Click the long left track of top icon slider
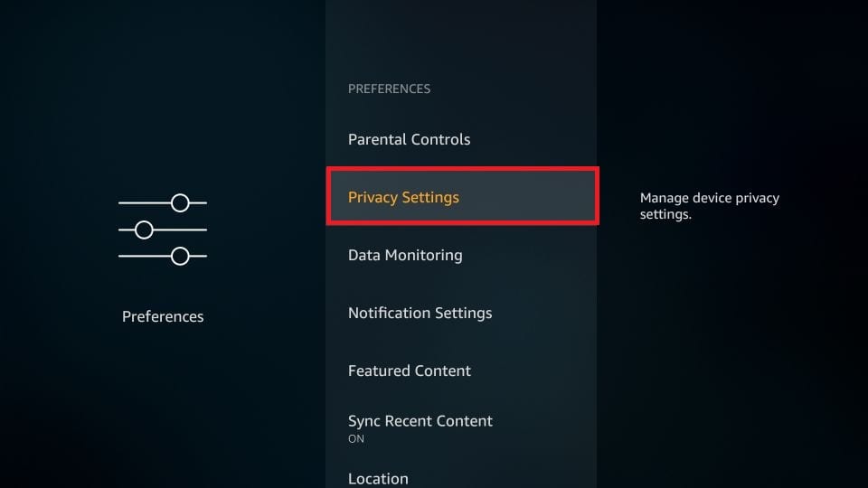The image size is (868, 488). [x=145, y=203]
